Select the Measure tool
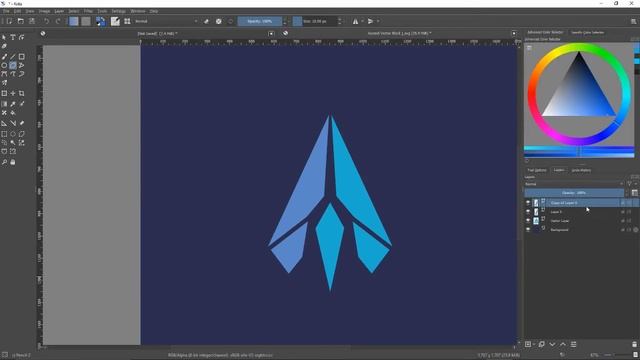640x360 pixels. tap(13, 123)
